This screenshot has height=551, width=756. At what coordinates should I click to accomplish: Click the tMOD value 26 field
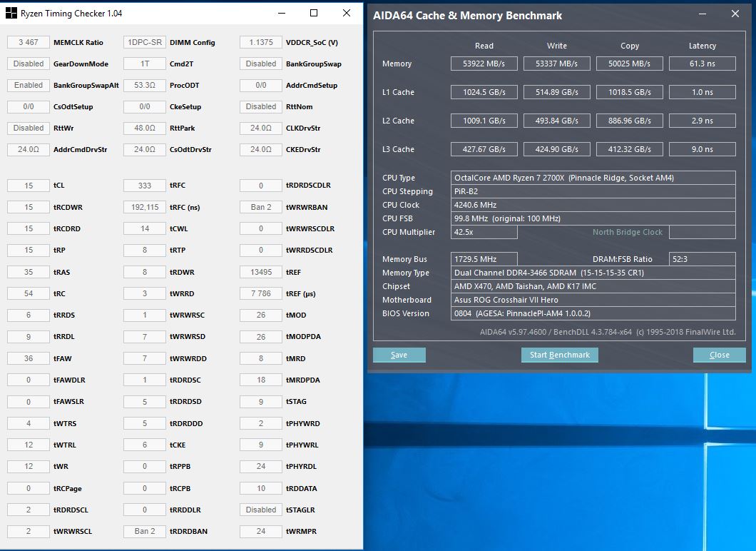click(x=261, y=315)
